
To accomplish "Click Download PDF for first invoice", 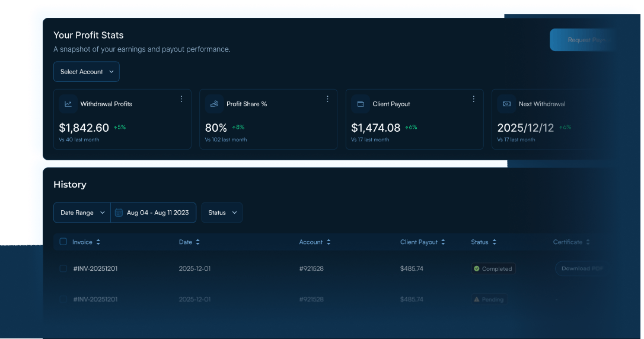I will point(582,268).
